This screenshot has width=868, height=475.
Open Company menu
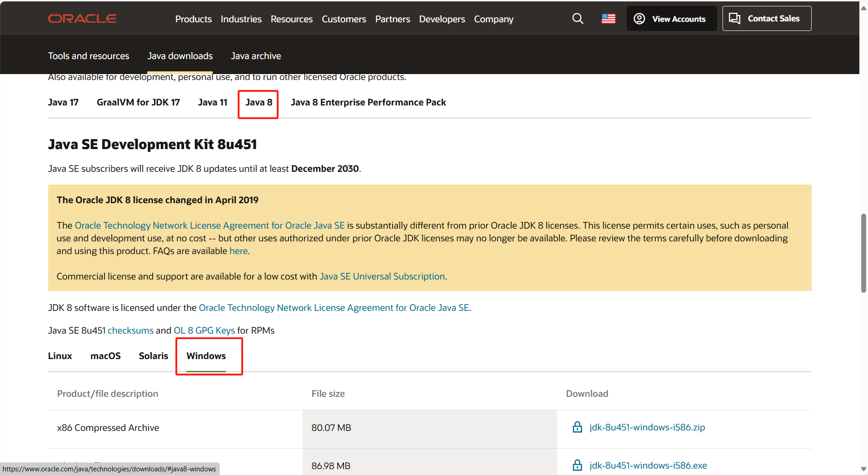click(x=494, y=19)
